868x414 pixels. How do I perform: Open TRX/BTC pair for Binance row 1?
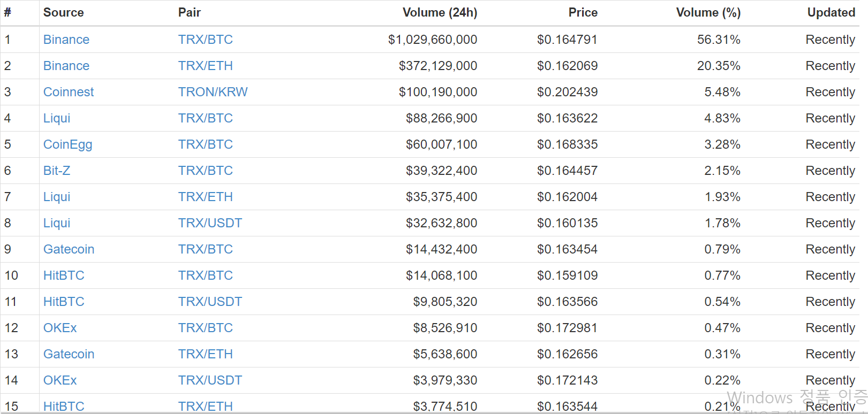point(206,40)
